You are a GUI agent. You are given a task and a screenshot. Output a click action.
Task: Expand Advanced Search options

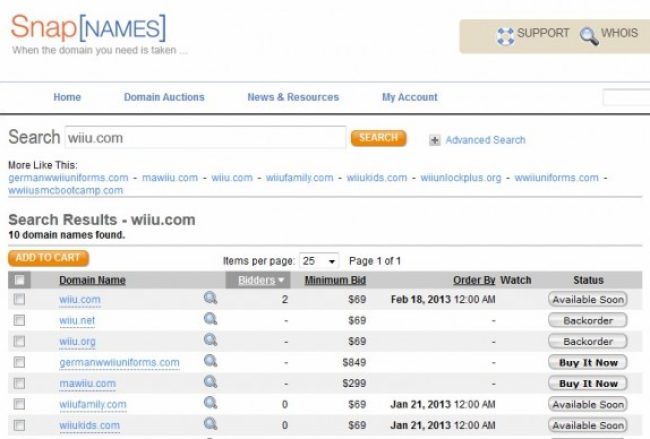click(x=485, y=140)
